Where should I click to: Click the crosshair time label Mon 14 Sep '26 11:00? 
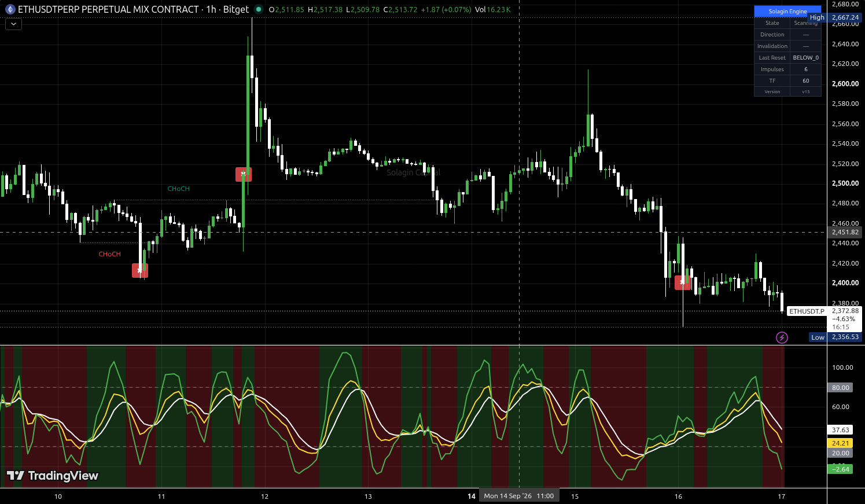(519, 496)
